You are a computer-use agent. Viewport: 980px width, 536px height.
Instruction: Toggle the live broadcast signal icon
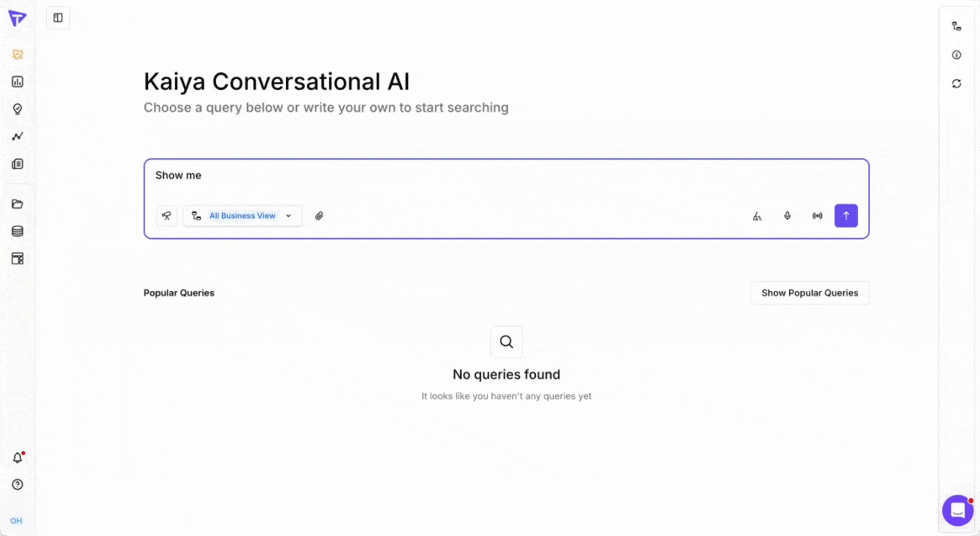[x=817, y=216]
